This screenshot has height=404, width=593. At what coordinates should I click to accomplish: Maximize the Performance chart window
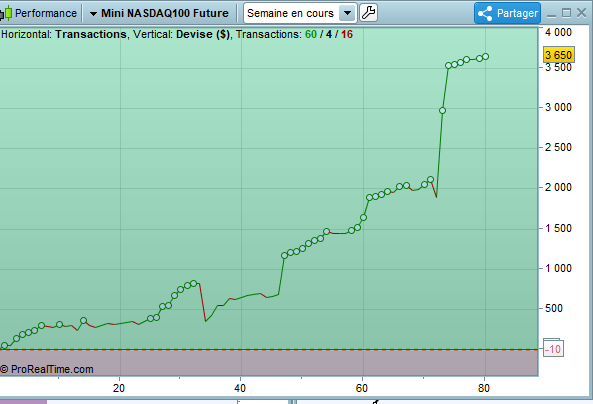pos(566,13)
